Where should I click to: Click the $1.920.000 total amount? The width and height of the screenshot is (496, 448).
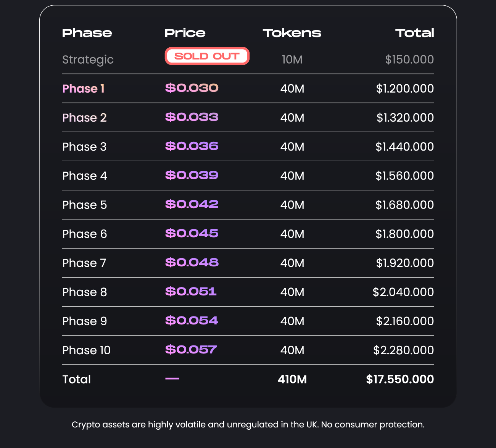click(405, 263)
